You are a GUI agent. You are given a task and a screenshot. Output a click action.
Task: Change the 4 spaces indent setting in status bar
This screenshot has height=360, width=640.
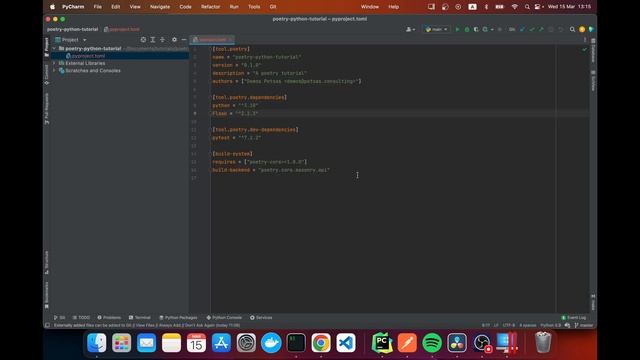coord(527,325)
